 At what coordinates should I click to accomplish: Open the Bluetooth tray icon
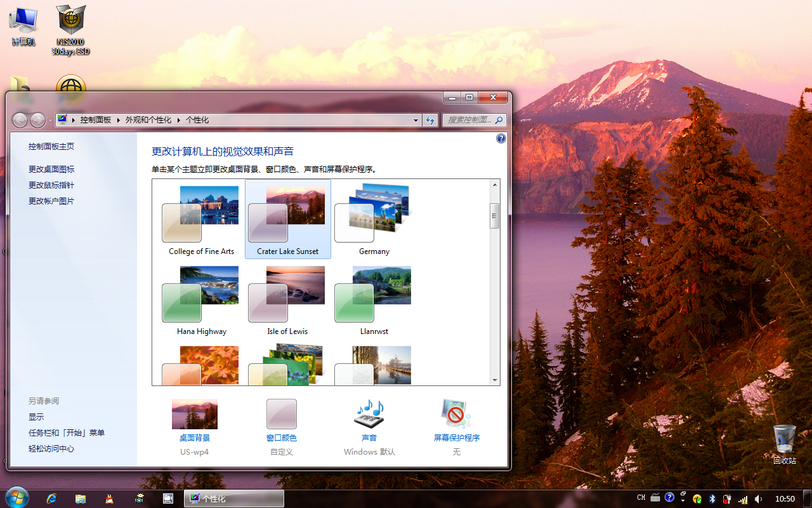[x=712, y=499]
